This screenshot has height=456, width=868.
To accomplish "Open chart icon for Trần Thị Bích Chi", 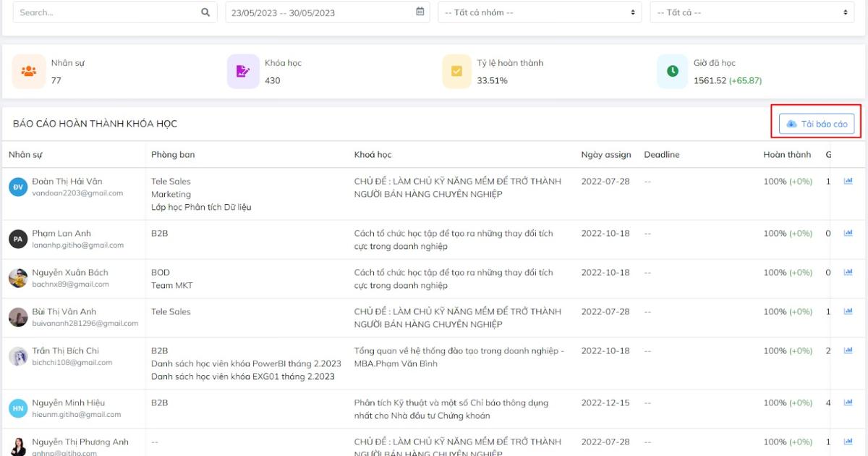I will click(x=848, y=350).
